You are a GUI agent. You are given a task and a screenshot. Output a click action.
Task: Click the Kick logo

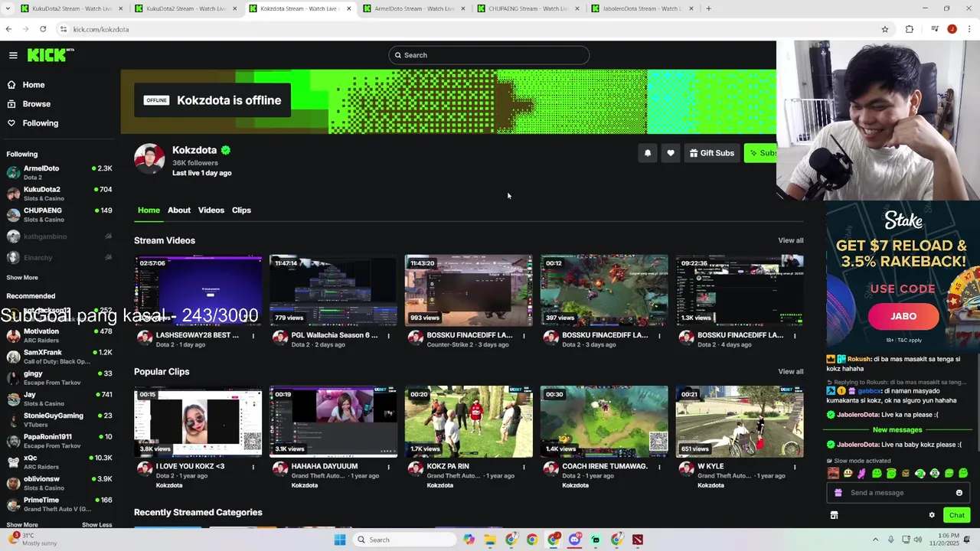point(51,55)
